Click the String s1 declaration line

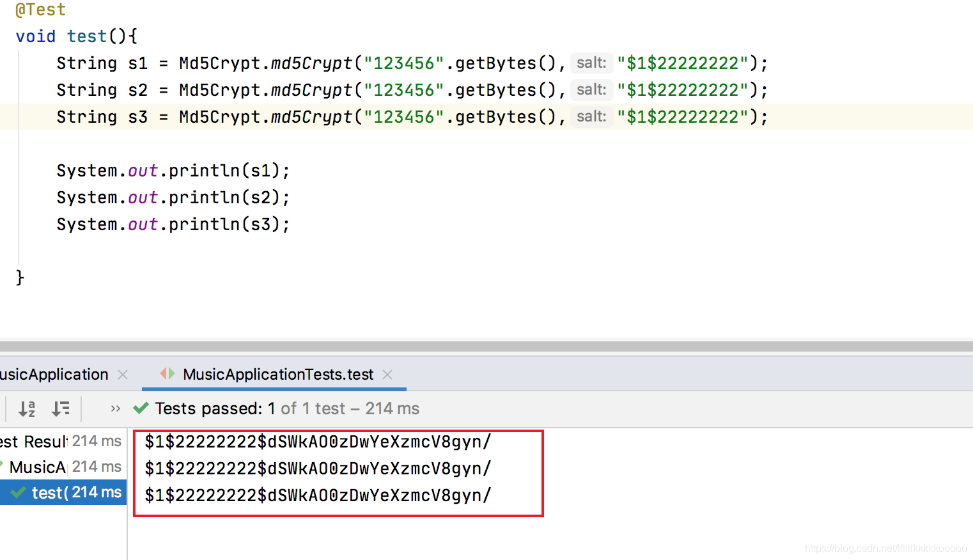pos(412,63)
